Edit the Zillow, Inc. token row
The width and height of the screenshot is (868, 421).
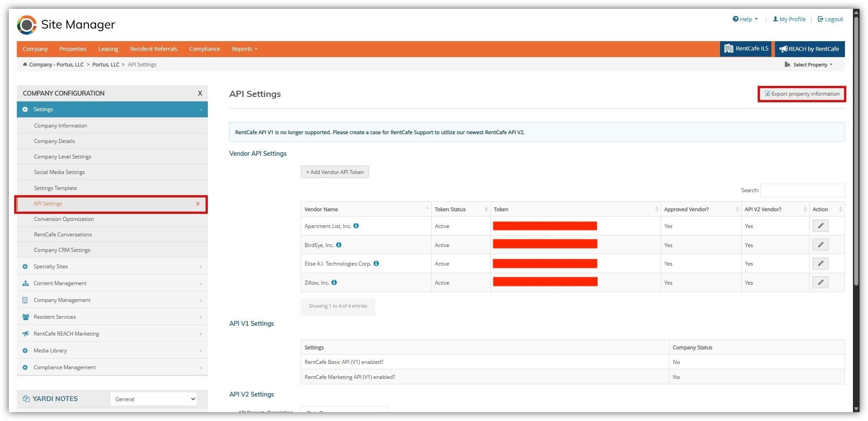point(821,282)
